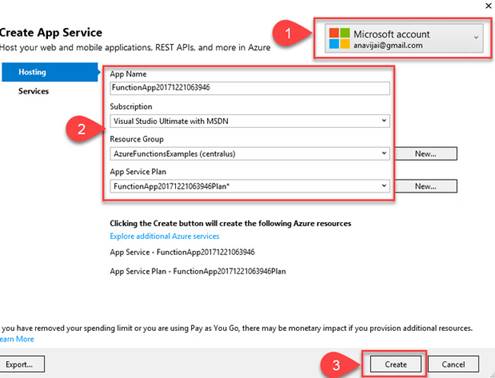Click the Microsoft logo icon

click(339, 38)
